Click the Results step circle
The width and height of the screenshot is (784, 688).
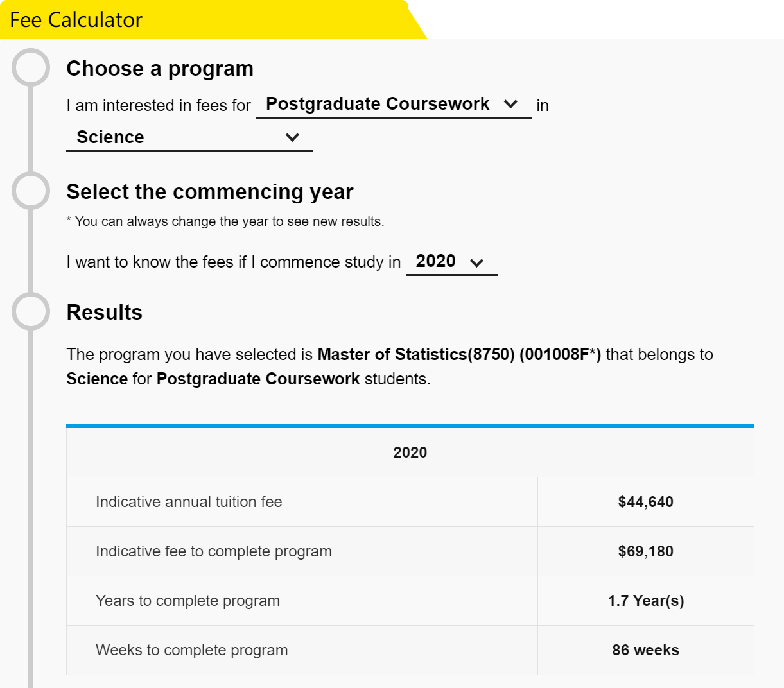31,311
